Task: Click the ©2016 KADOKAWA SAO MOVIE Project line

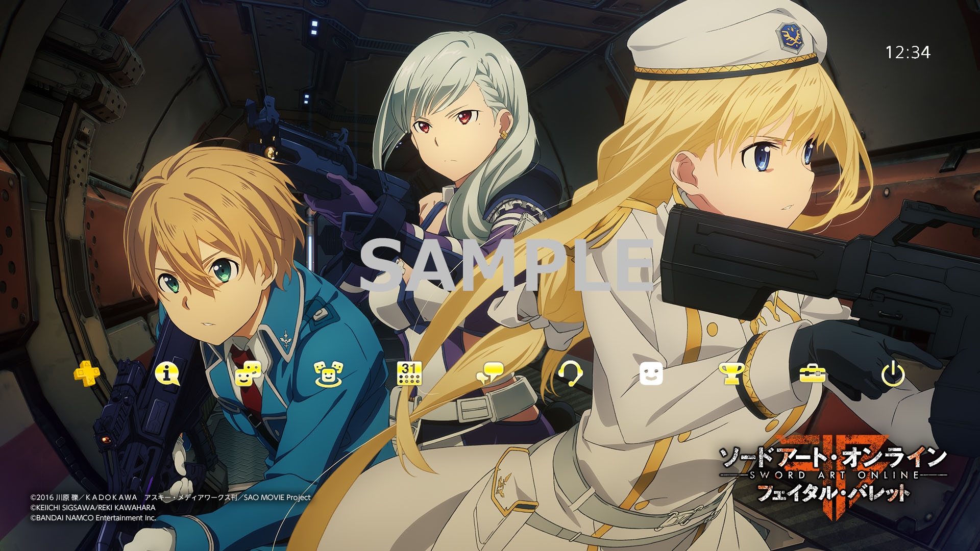Action: tap(170, 497)
